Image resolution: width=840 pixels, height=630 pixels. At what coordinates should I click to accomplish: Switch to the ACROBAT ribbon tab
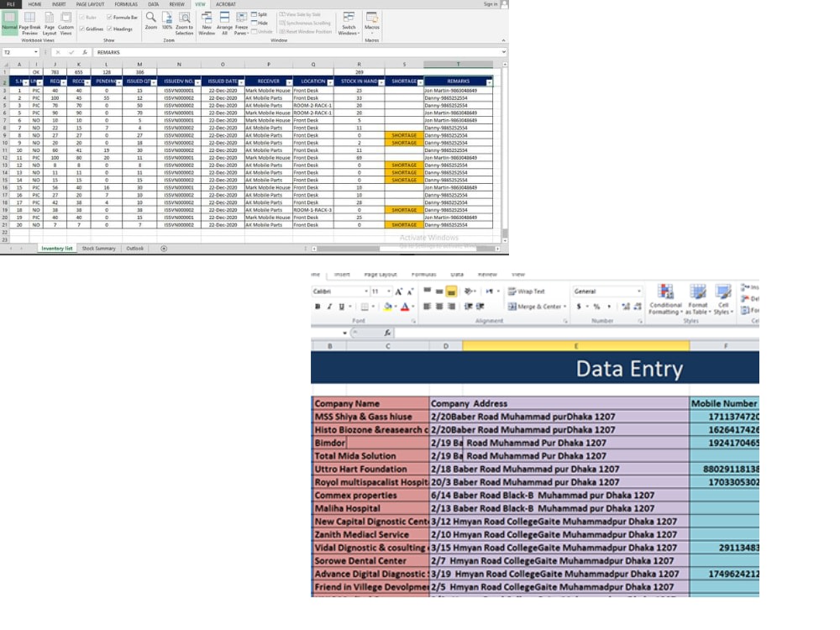225,4
